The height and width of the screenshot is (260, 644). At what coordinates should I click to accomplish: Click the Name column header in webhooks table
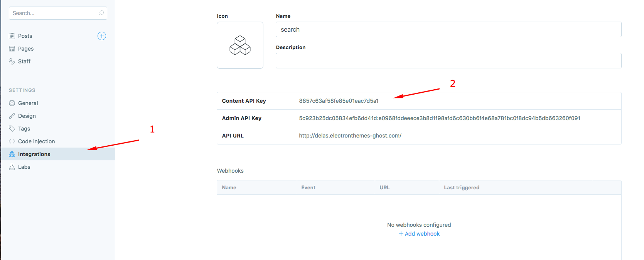[x=229, y=187]
